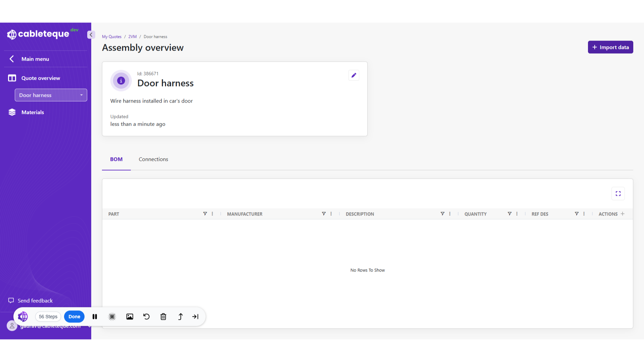Open Quote overview from the sidebar icon
Screen dimensions: 644x362
[x=12, y=78]
